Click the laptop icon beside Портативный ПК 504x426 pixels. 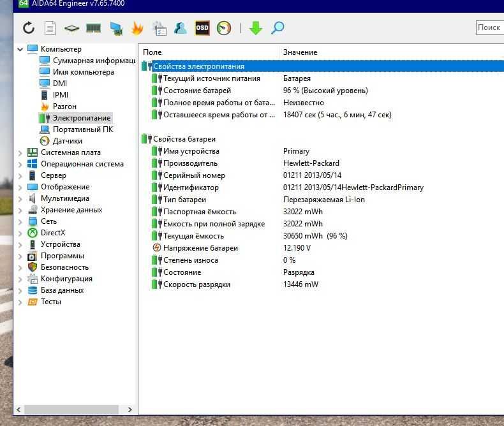(45, 129)
